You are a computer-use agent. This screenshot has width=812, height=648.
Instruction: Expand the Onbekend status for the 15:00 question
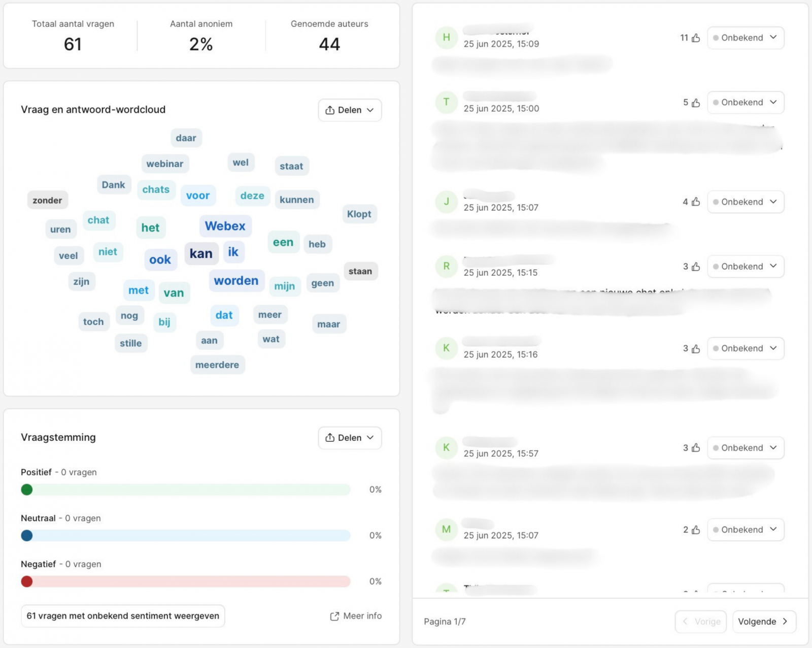(x=745, y=103)
